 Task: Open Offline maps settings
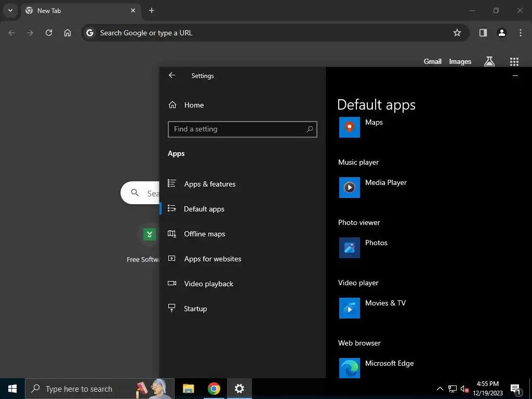point(242,234)
